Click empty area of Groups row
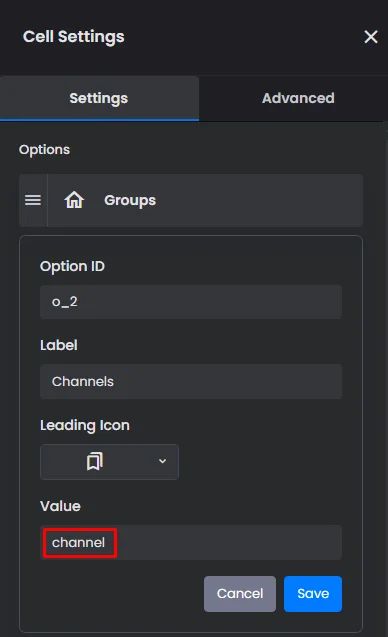Viewport: 388px width, 637px height. pos(260,200)
